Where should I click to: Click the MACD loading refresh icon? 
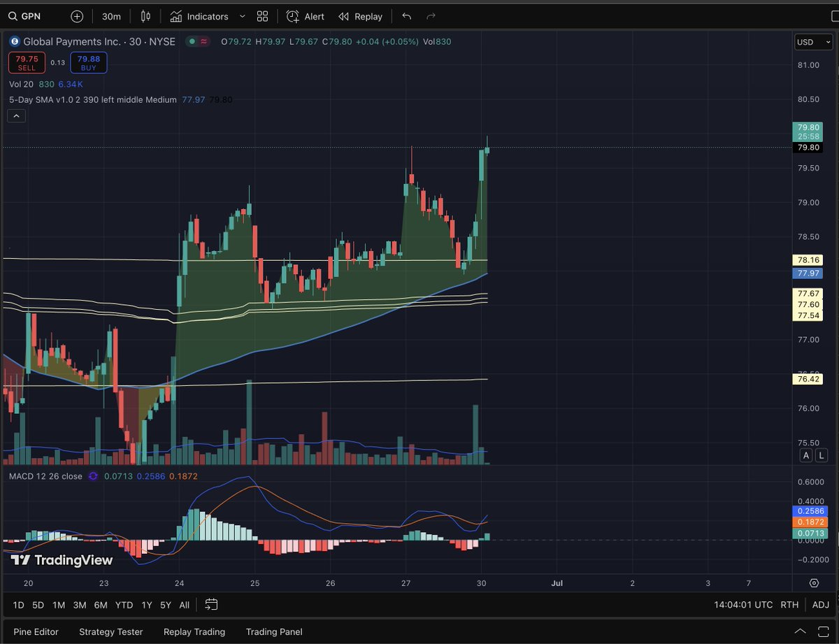92,476
